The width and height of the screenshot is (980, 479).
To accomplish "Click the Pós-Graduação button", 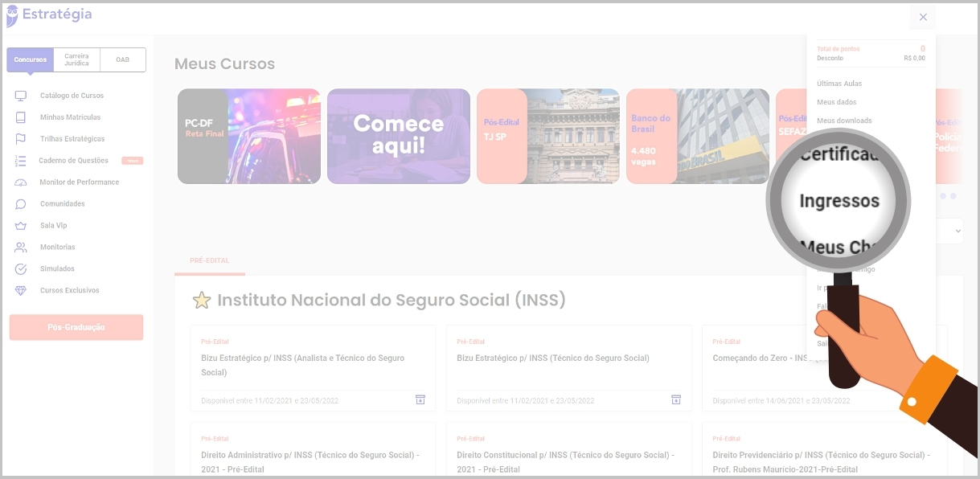I will click(x=76, y=327).
